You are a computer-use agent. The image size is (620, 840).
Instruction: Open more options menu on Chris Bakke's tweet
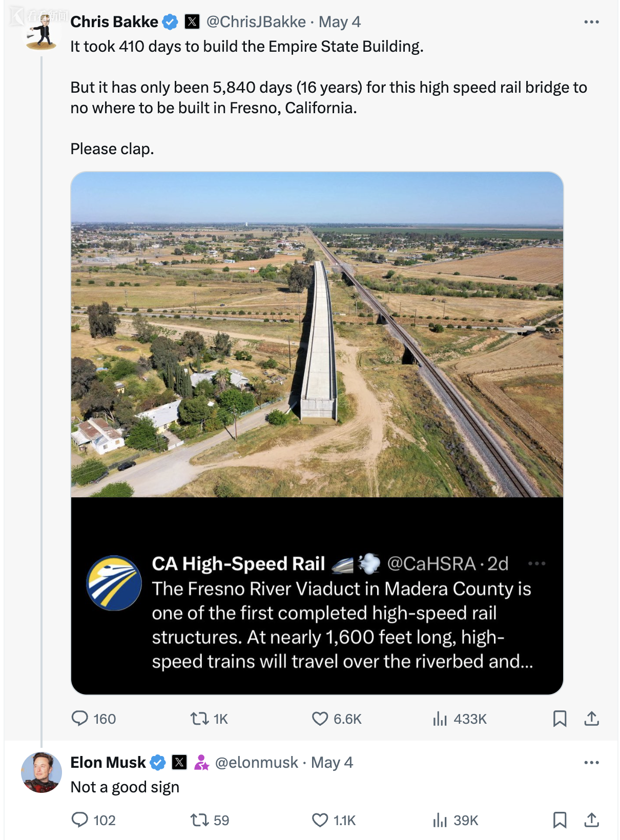coord(591,22)
